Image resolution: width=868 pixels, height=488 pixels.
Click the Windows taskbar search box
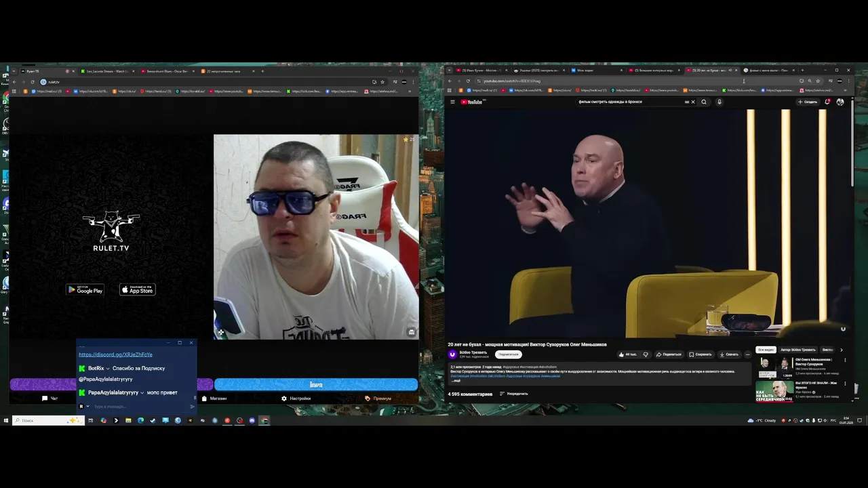47,420
